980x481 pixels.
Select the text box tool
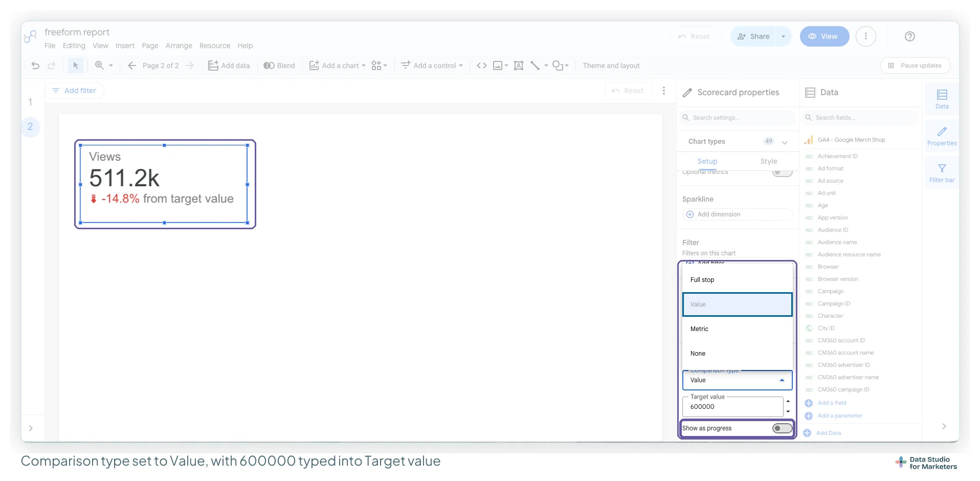tap(519, 65)
